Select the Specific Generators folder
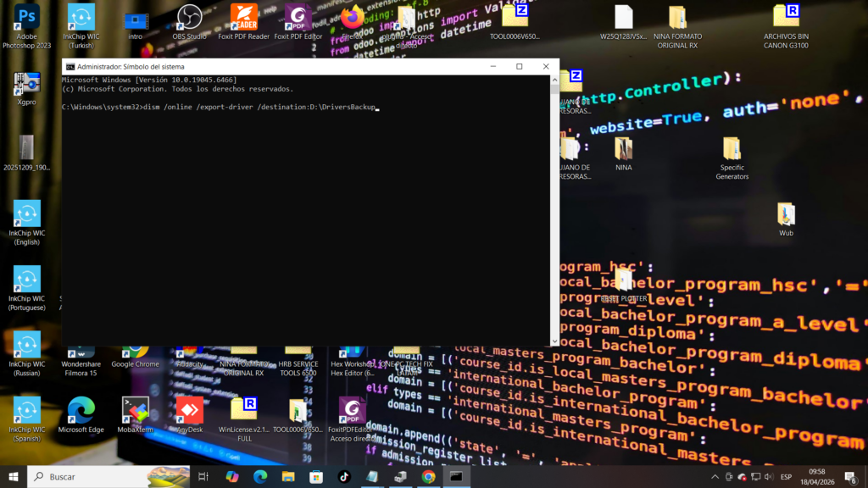This screenshot has height=488, width=868. 732,150
